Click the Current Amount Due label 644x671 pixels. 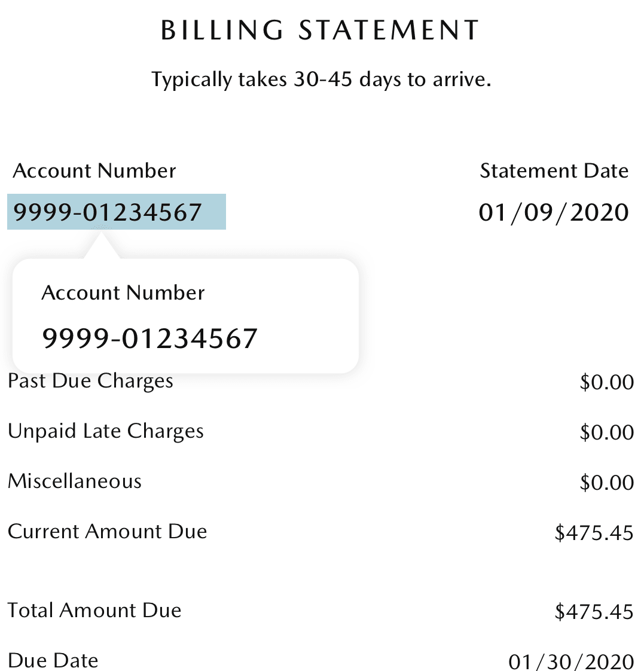click(x=108, y=532)
